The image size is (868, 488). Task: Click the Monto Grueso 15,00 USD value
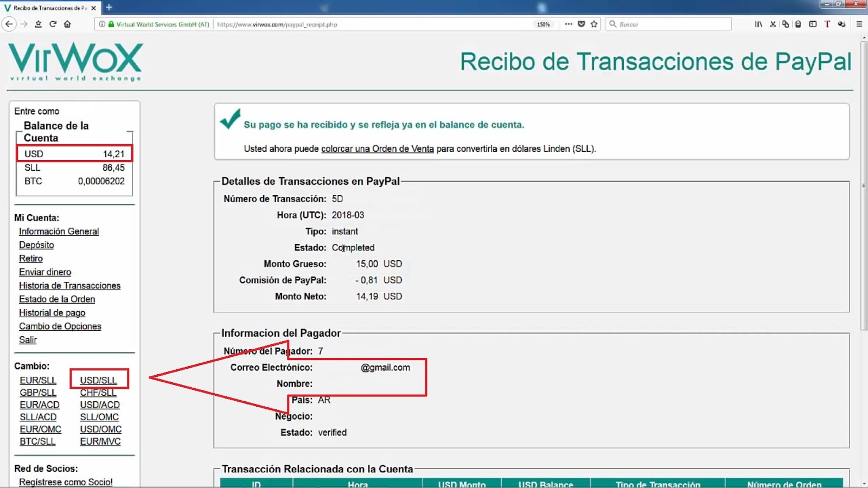(x=379, y=264)
